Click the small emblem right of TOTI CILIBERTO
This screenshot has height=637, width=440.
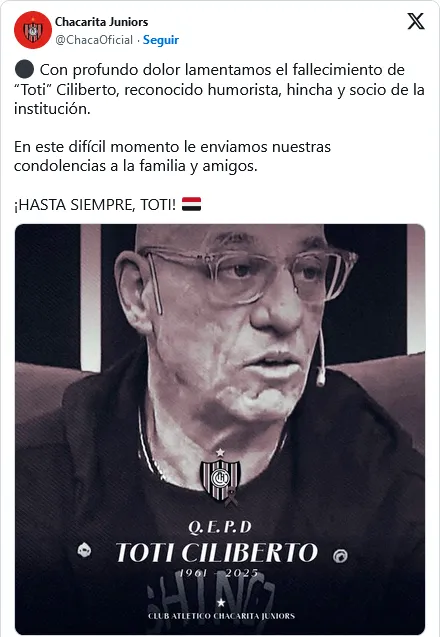click(340, 556)
